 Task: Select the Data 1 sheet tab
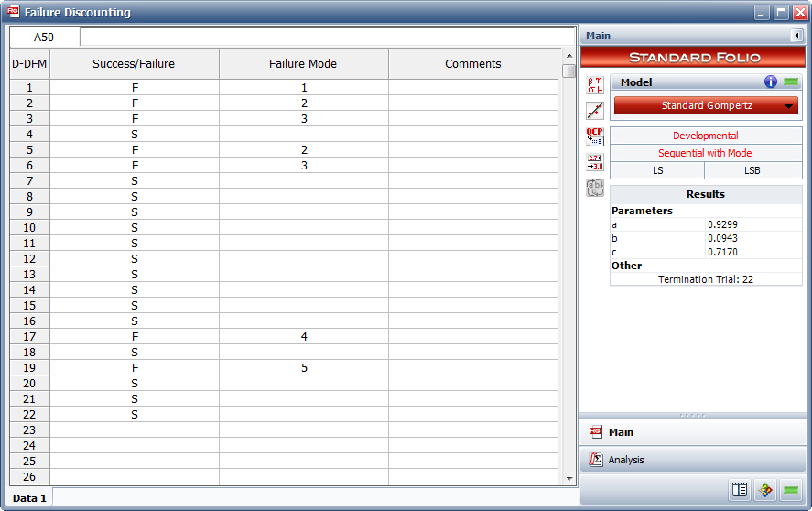pyautogui.click(x=30, y=498)
